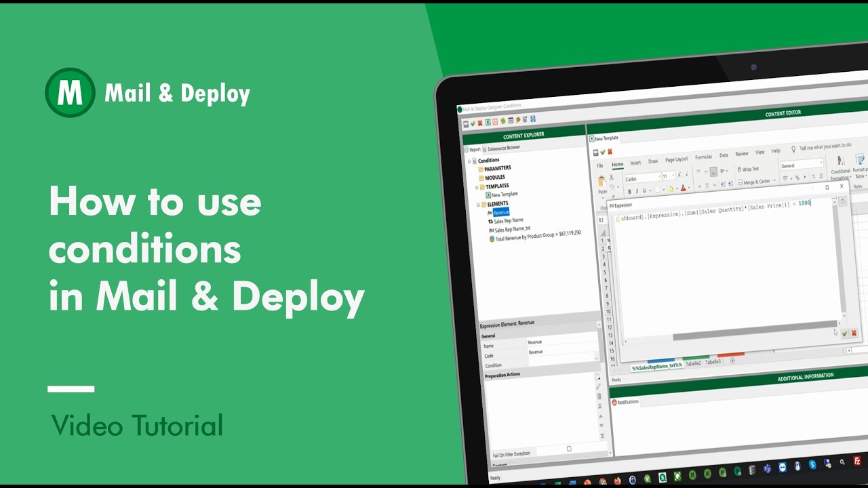Switch to the Datasource Browser tab
The width and height of the screenshot is (868, 488).
[x=505, y=148]
